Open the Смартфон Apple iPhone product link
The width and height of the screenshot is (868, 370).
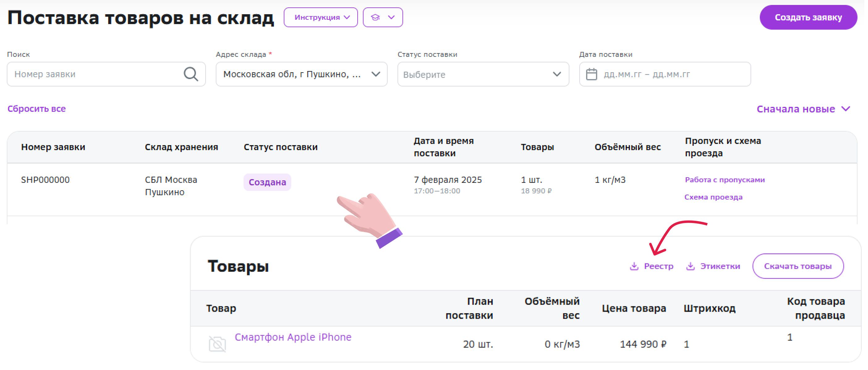[x=293, y=337]
